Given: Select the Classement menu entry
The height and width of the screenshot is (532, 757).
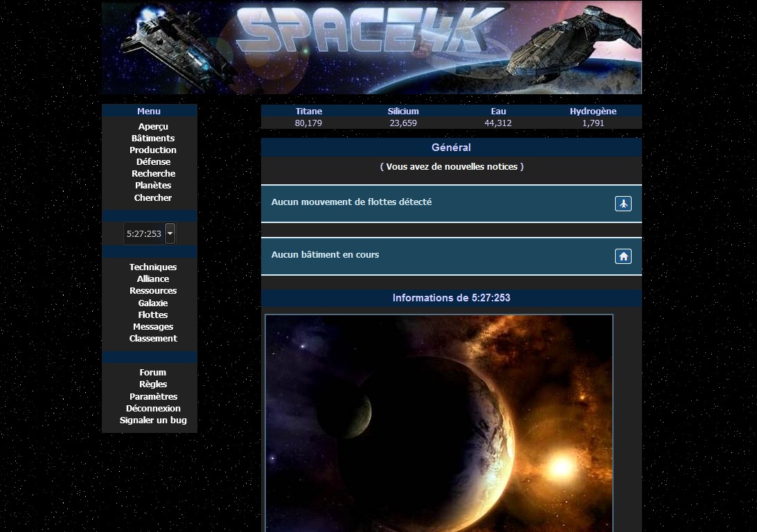Looking at the screenshot, I should tap(152, 338).
